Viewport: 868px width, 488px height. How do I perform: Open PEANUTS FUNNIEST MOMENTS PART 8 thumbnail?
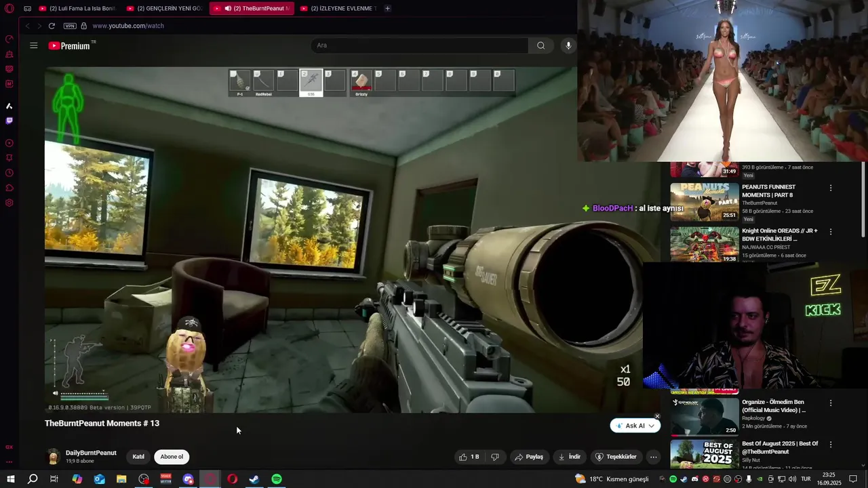point(705,202)
